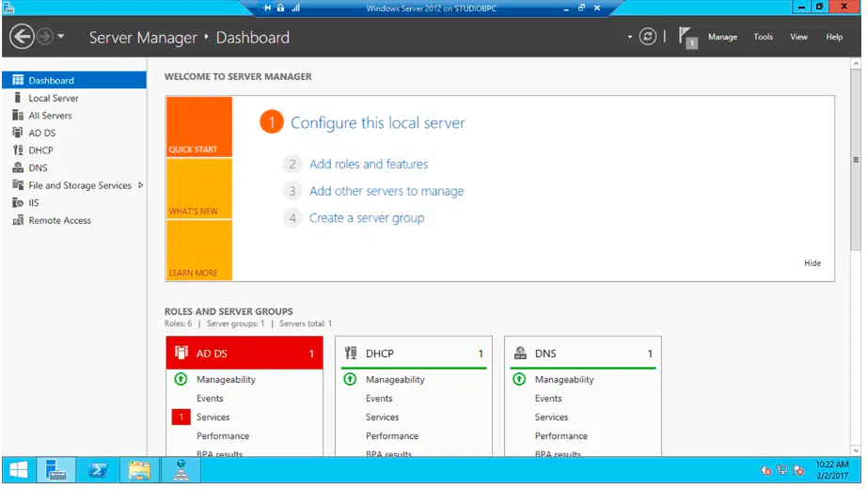Click the AD DS sidebar icon
This screenshot has height=489, width=868.
pos(18,133)
